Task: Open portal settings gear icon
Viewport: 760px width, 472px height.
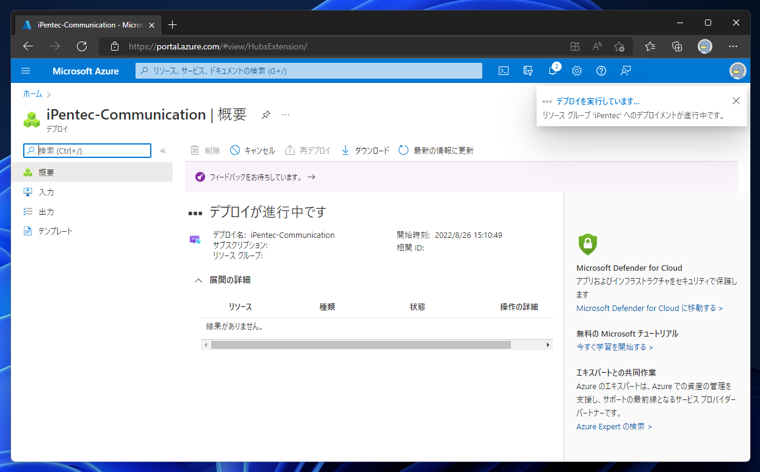Action: 576,71
